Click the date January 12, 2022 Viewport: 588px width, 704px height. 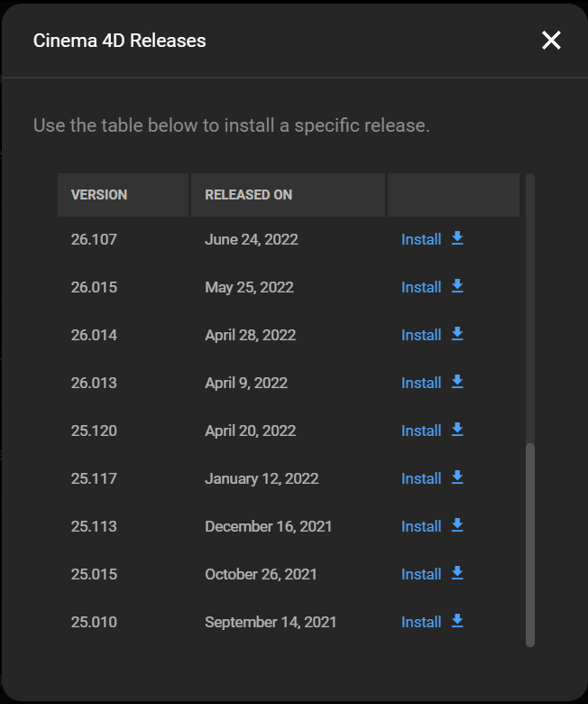coord(262,478)
